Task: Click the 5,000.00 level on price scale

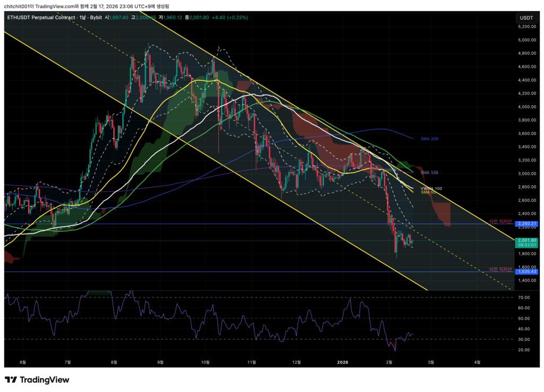Action: point(526,40)
